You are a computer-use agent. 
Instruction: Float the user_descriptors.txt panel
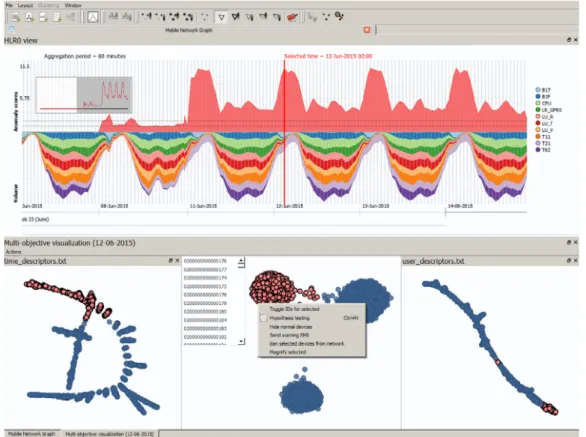point(569,260)
